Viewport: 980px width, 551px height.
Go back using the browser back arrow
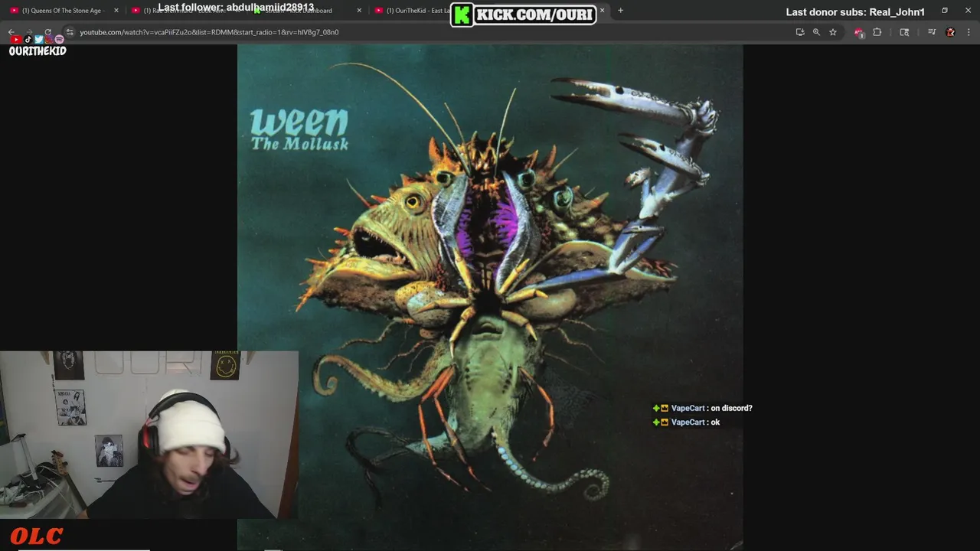(11, 32)
